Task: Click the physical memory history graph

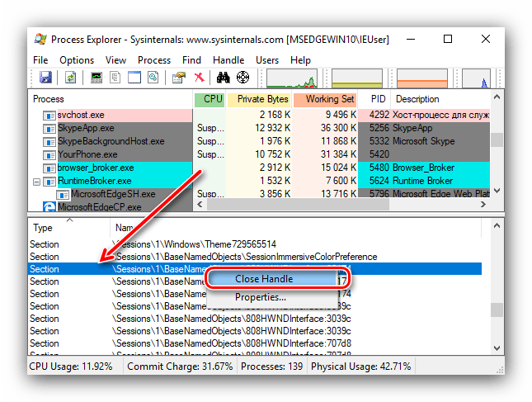Action: coord(422,78)
